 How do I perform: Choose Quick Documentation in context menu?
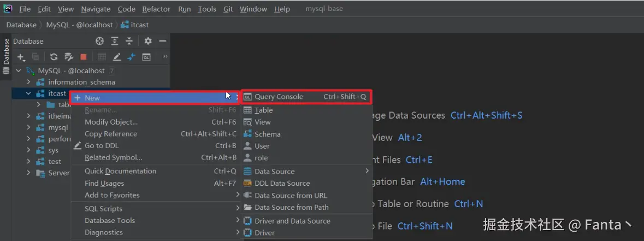156,171
